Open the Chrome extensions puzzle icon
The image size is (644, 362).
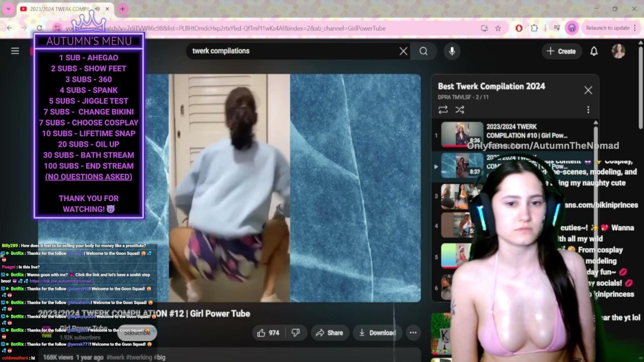pos(534,28)
